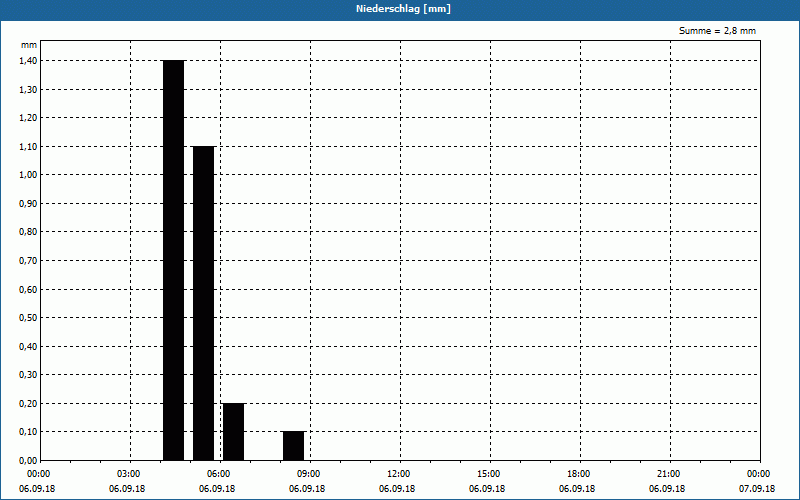Click y-axis value 0,00
This screenshot has height=500, width=800.
[29, 461]
